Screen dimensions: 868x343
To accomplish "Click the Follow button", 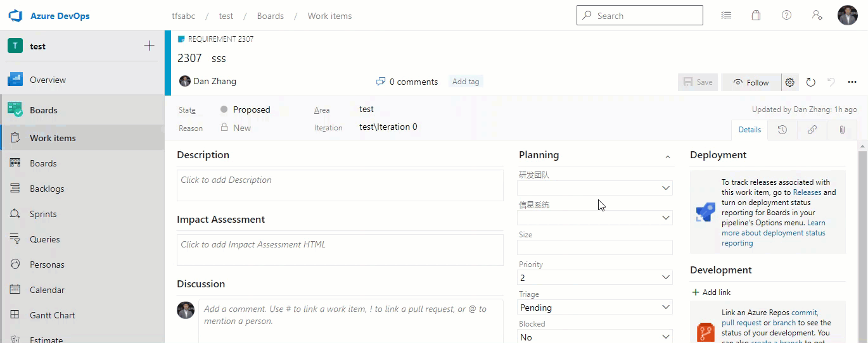I will pyautogui.click(x=751, y=82).
